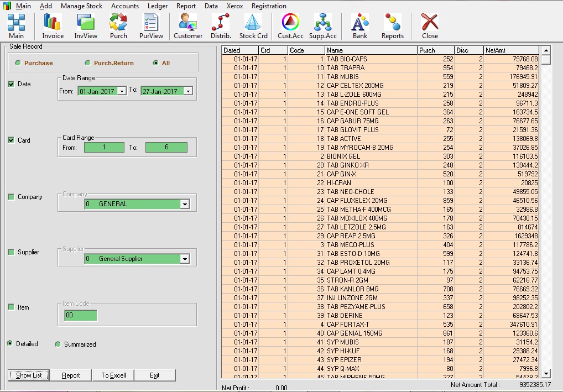Click the Card Range To field

(x=166, y=147)
